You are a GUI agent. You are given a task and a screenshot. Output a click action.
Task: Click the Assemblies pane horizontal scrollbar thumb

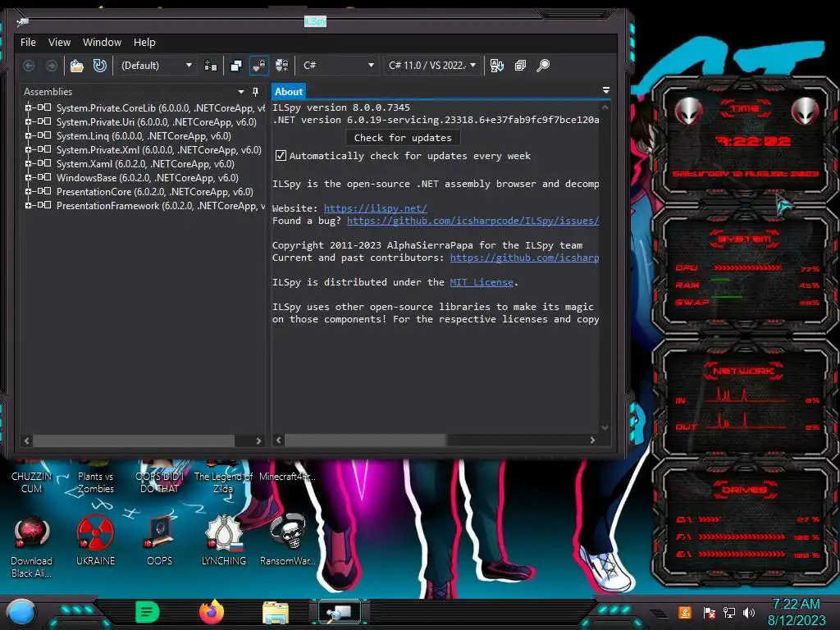pos(134,441)
